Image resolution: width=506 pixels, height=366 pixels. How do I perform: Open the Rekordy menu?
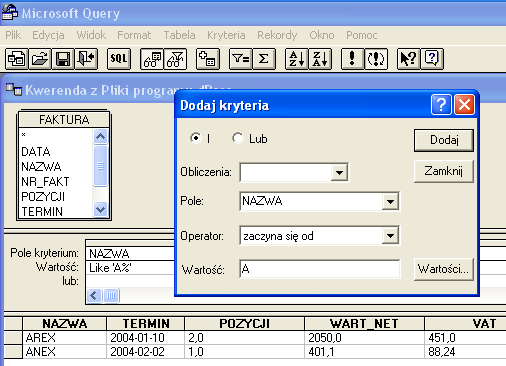click(277, 35)
